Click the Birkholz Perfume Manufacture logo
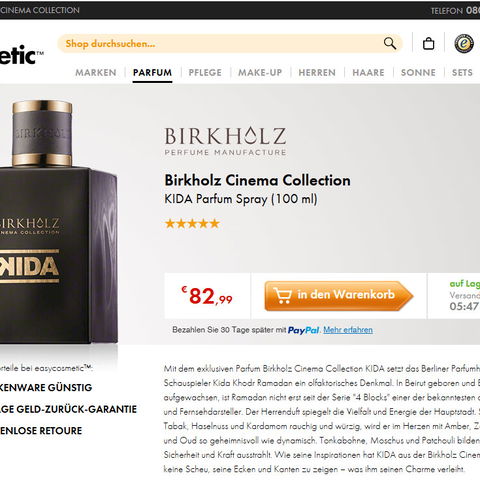Image resolution: width=480 pixels, height=480 pixels. click(225, 141)
